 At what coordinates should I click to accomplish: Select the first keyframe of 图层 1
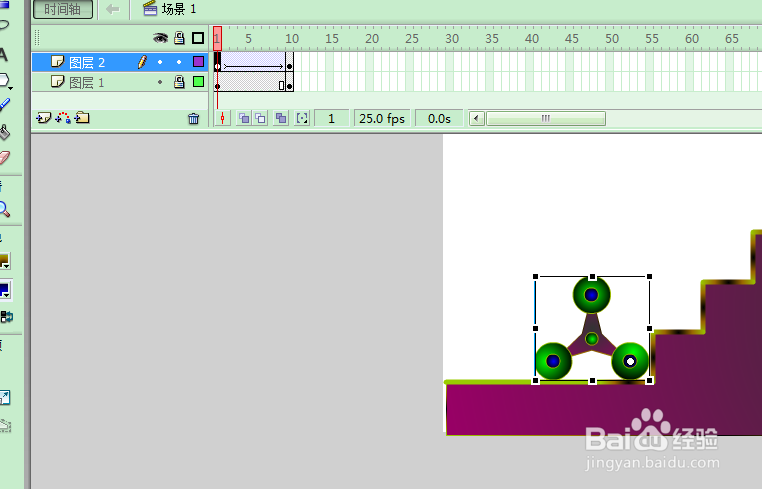coord(217,82)
